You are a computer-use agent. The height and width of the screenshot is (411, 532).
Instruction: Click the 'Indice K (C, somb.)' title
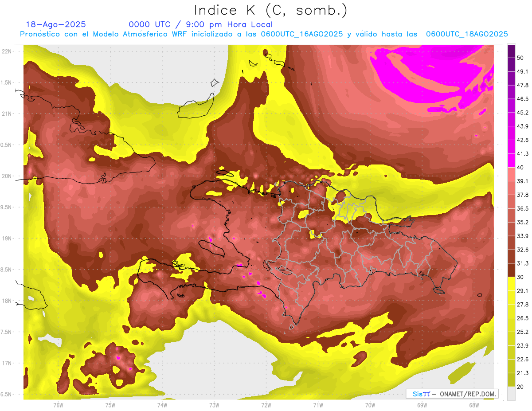270,10
